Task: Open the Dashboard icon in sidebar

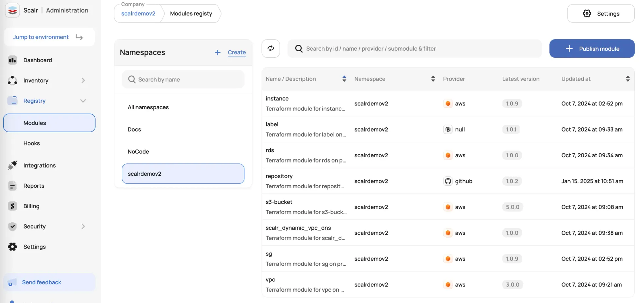Action: click(x=12, y=60)
